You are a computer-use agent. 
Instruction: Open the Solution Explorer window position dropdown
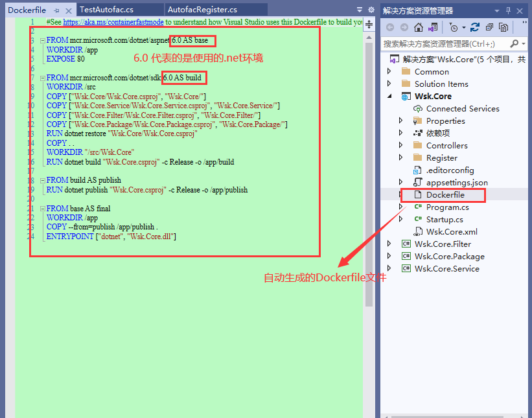tap(497, 11)
